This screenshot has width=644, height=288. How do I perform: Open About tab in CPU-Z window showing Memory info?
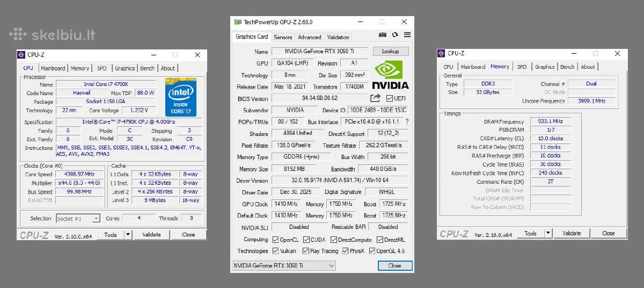(588, 67)
